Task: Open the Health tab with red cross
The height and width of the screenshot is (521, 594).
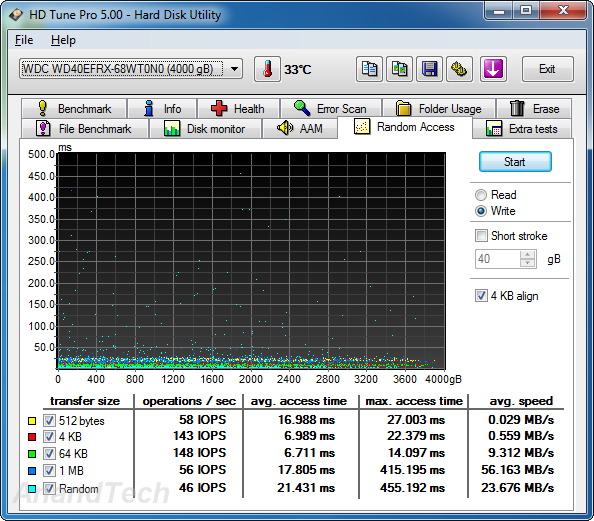Action: click(238, 109)
